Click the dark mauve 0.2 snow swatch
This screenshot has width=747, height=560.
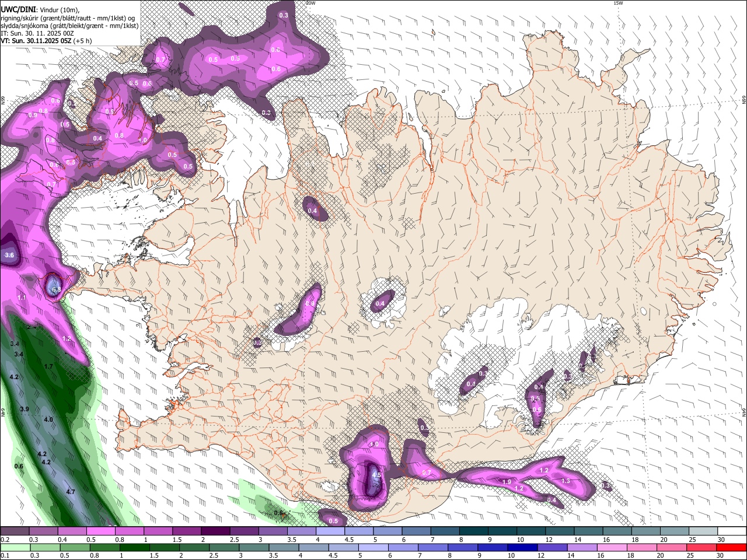15,531
